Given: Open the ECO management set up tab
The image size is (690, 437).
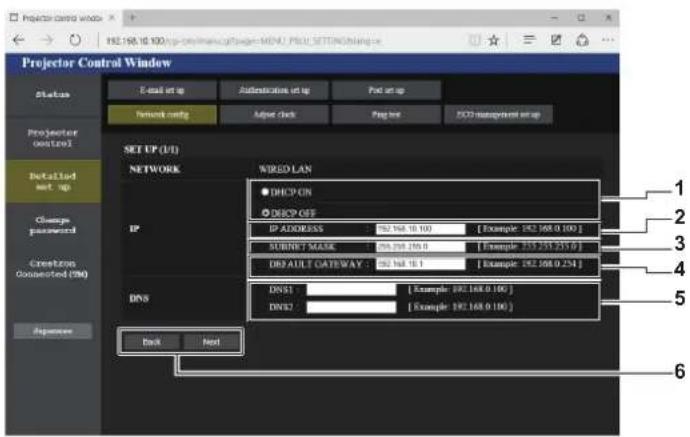Looking at the screenshot, I should pos(498,114).
